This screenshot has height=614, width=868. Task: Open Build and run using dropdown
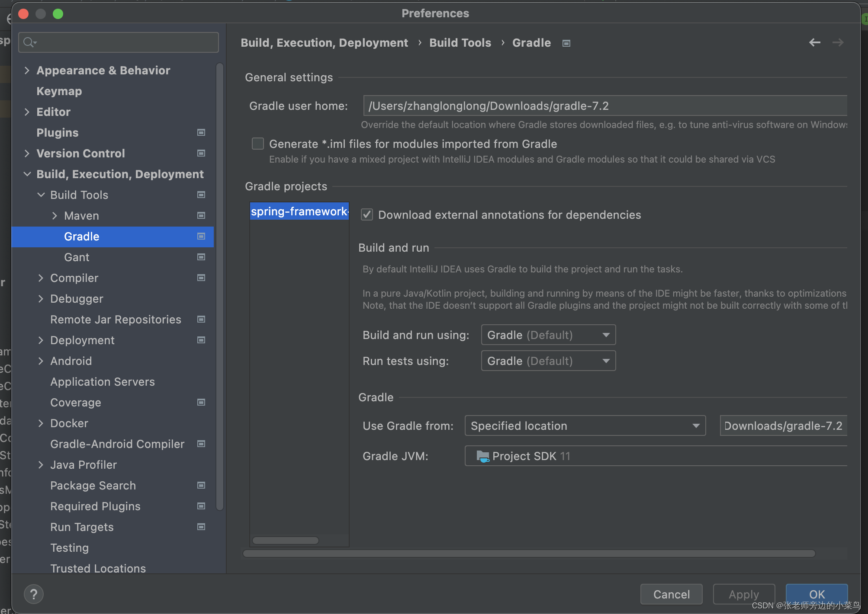coord(548,335)
